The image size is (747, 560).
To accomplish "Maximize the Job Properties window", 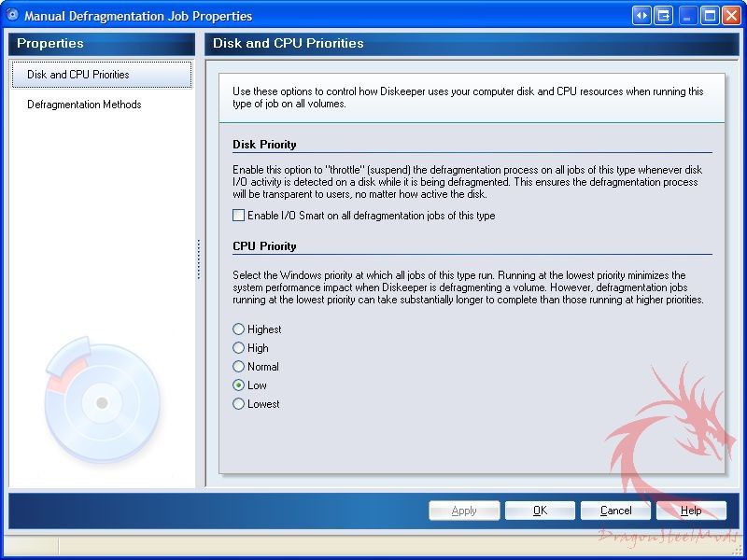I will click(x=710, y=16).
